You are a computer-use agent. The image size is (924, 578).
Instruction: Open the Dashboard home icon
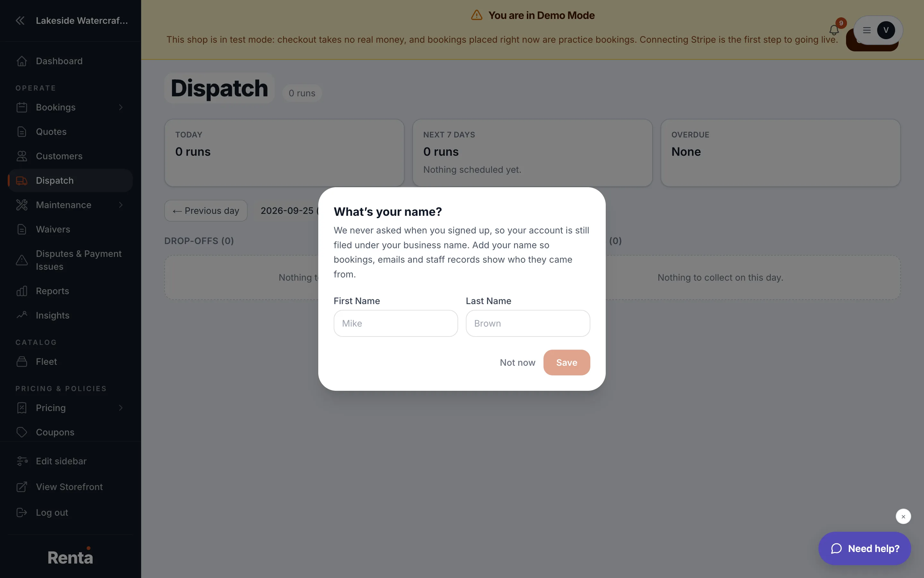point(22,61)
